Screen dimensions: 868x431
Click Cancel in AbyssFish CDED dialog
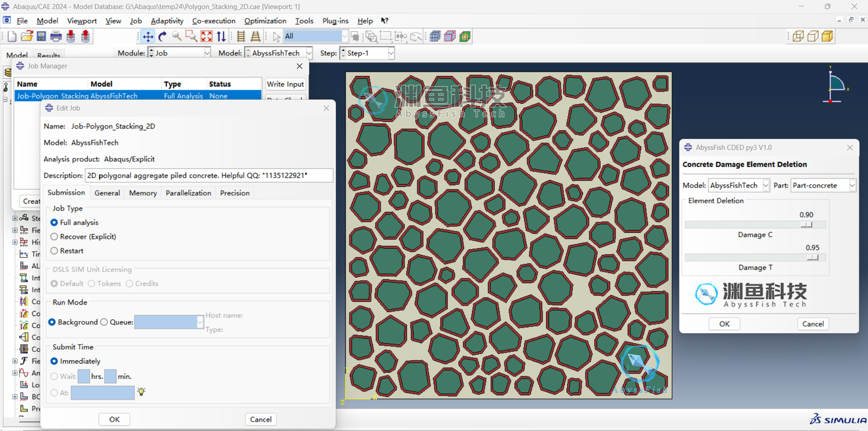pyautogui.click(x=813, y=324)
